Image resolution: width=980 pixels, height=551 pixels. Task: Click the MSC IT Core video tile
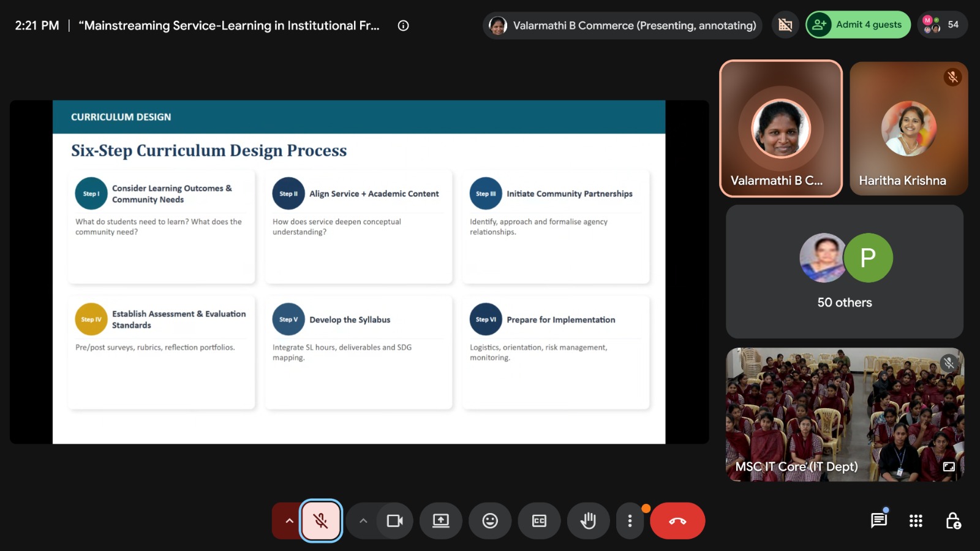[845, 415]
